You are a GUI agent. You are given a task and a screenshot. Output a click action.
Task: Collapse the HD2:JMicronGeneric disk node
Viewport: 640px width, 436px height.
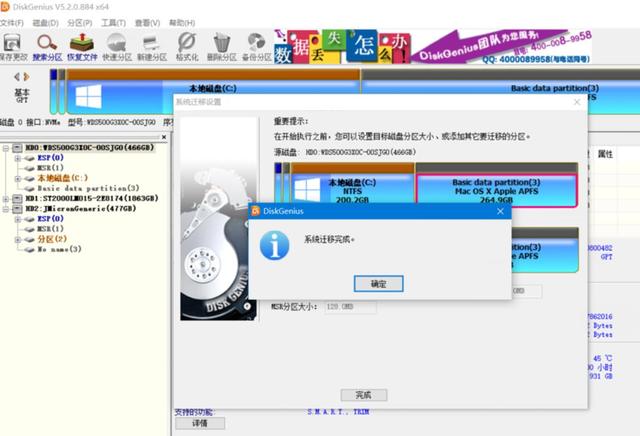click(x=6, y=209)
